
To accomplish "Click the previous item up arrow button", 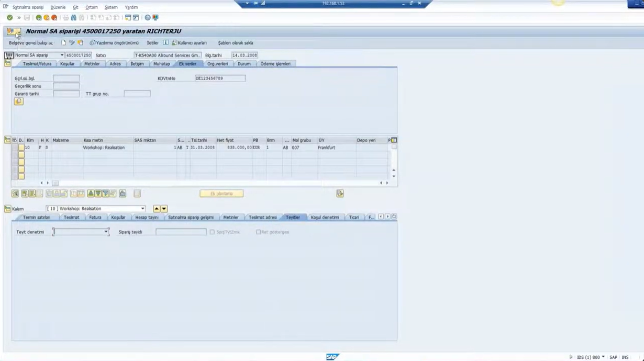I will pyautogui.click(x=157, y=209).
